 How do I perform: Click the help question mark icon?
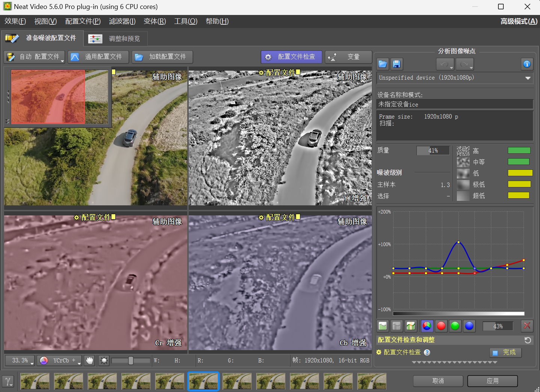click(427, 352)
